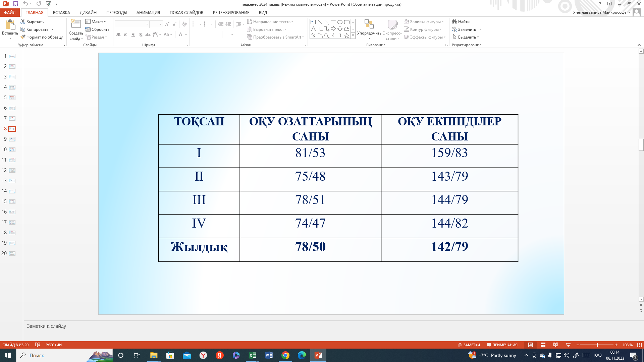Click fit slide to window icon

coord(639,345)
